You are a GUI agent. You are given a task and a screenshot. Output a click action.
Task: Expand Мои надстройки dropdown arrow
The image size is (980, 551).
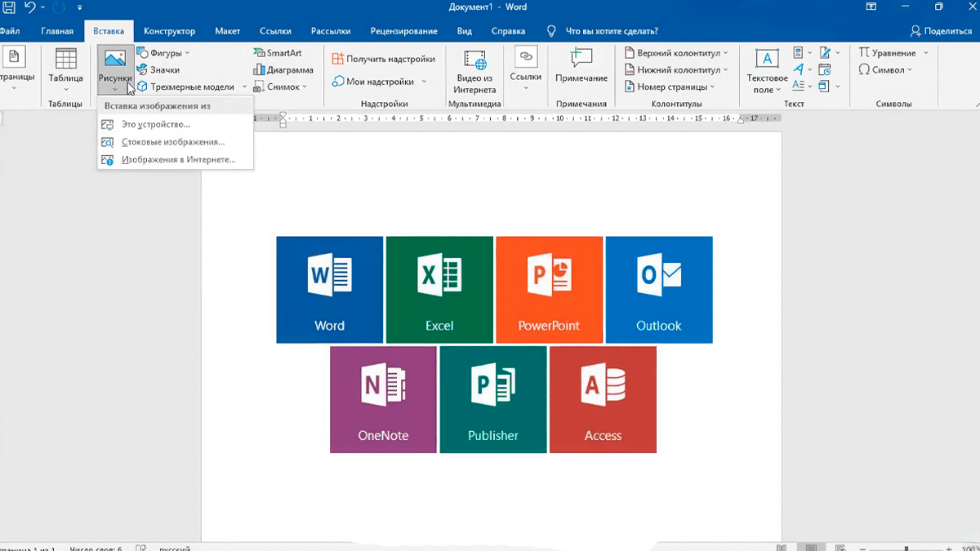tap(424, 82)
